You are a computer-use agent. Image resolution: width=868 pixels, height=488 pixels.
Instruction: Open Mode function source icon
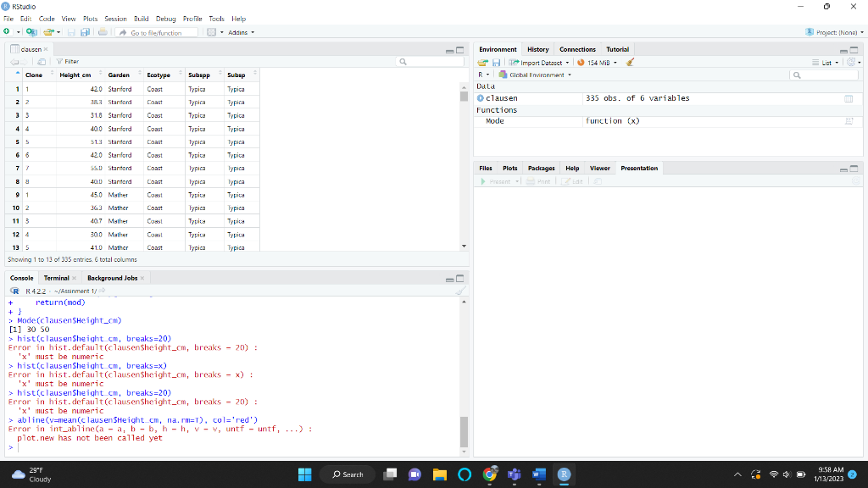pos(849,121)
